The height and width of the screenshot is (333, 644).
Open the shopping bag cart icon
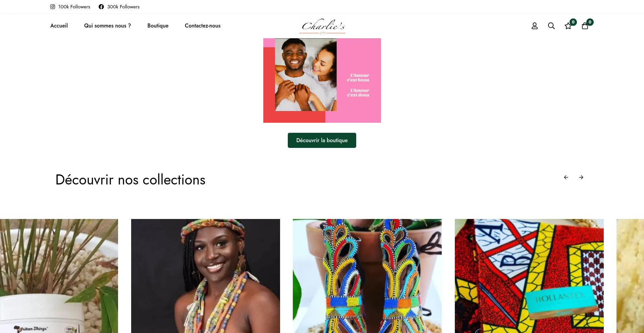(585, 26)
